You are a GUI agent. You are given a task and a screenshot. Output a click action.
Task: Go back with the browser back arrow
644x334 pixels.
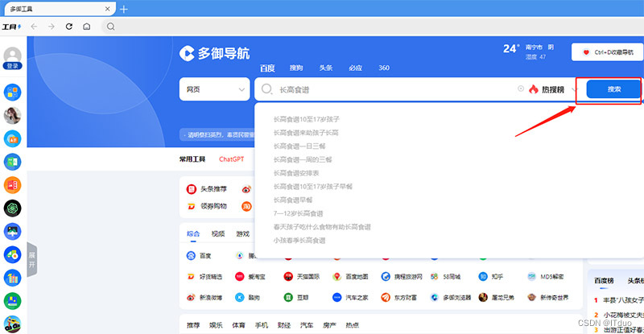(34, 27)
